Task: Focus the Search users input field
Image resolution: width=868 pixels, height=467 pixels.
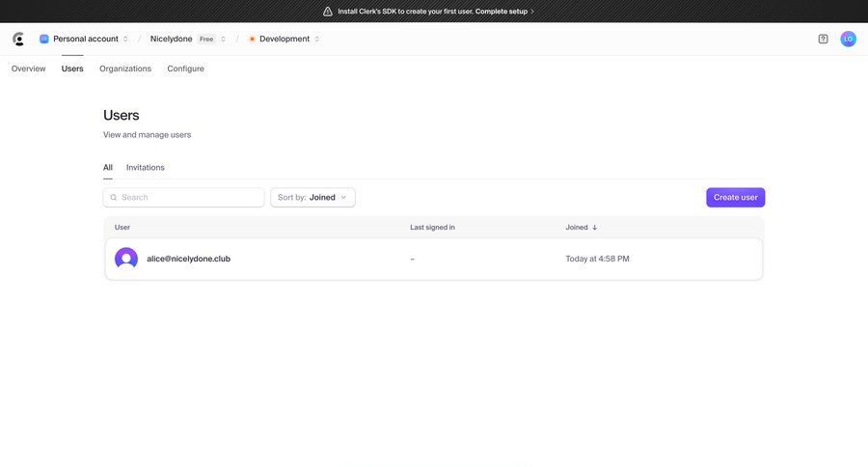Action: (x=189, y=198)
